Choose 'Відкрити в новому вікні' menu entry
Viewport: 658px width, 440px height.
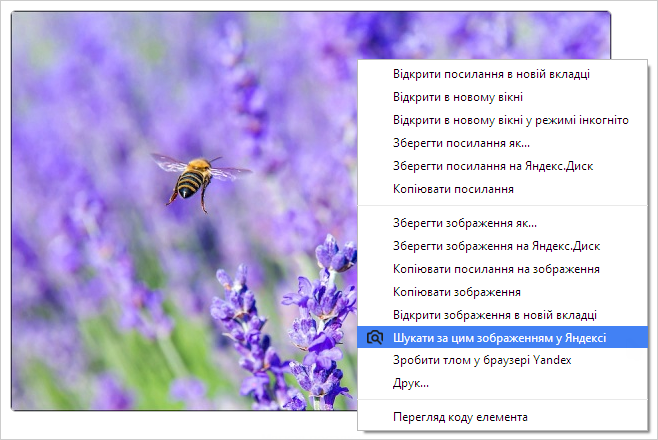click(x=502, y=97)
